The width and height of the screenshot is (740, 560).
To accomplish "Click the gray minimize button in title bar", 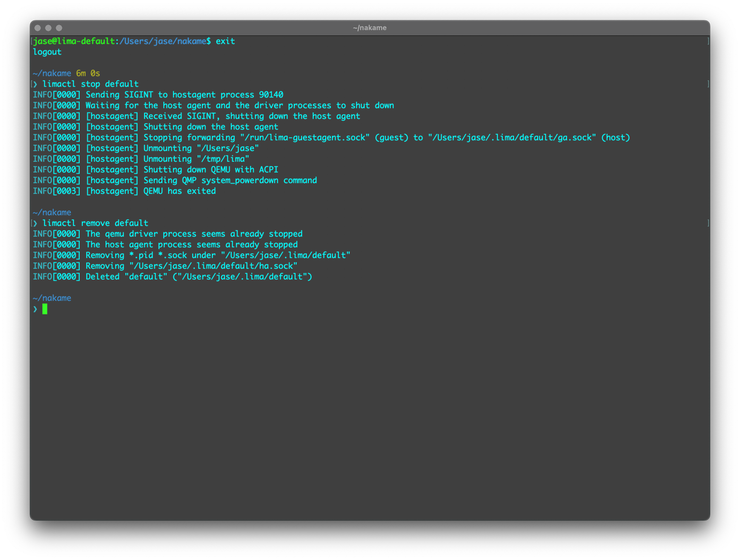I will pyautogui.click(x=48, y=28).
